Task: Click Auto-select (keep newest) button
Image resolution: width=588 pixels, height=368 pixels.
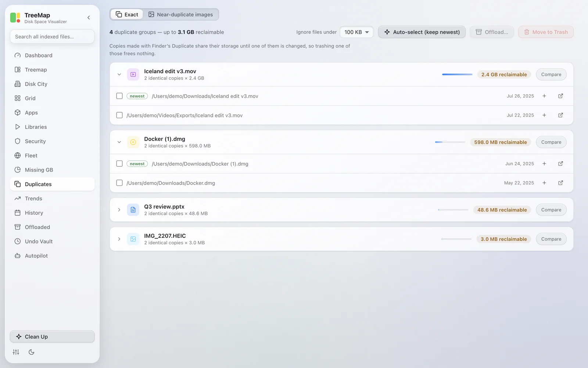Action: click(x=422, y=32)
